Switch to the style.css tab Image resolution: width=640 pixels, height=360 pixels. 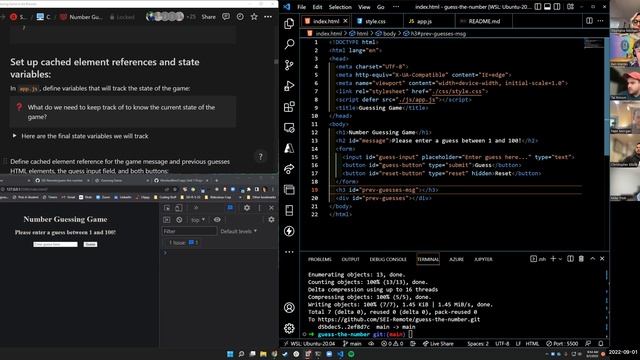376,21
